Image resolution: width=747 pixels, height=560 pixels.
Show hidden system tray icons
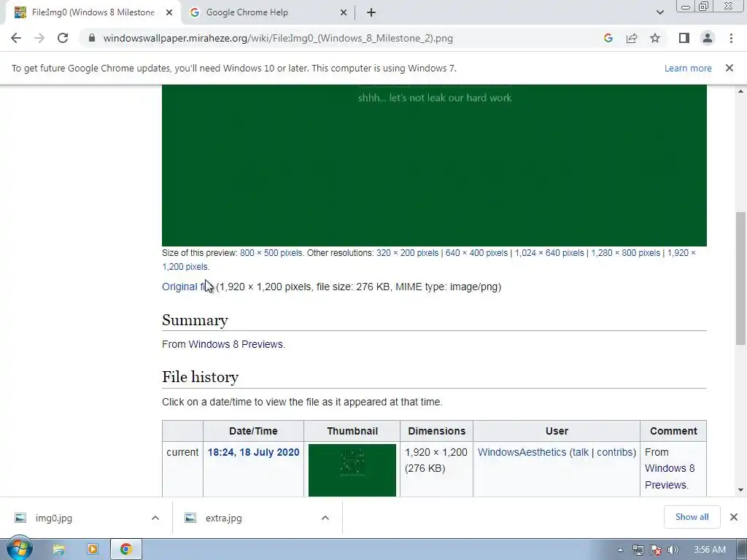point(620,550)
